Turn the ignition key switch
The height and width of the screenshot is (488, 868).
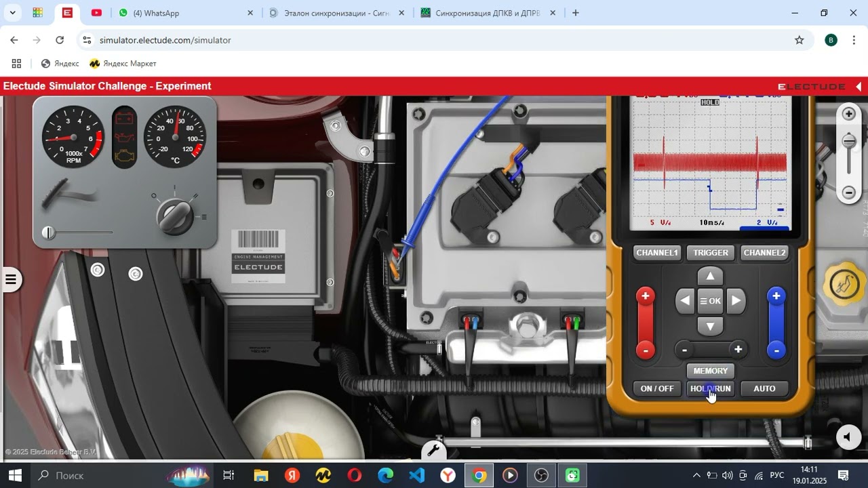[x=174, y=216]
